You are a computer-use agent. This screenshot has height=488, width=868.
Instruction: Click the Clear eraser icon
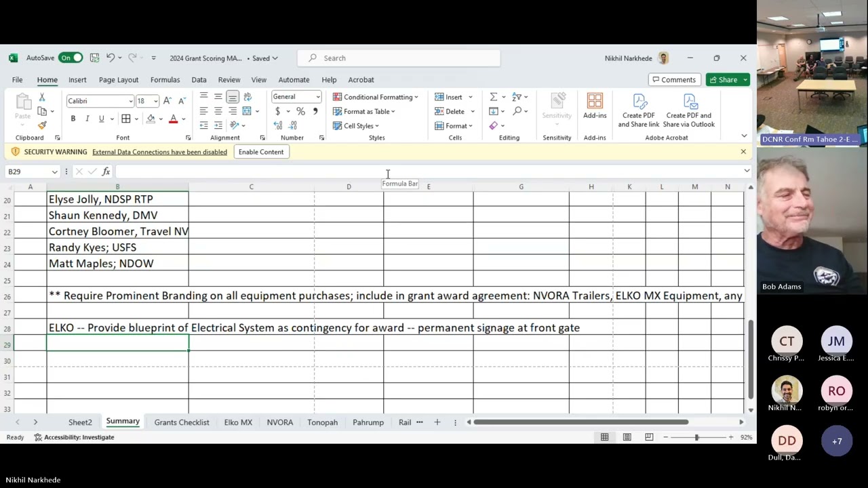point(493,125)
